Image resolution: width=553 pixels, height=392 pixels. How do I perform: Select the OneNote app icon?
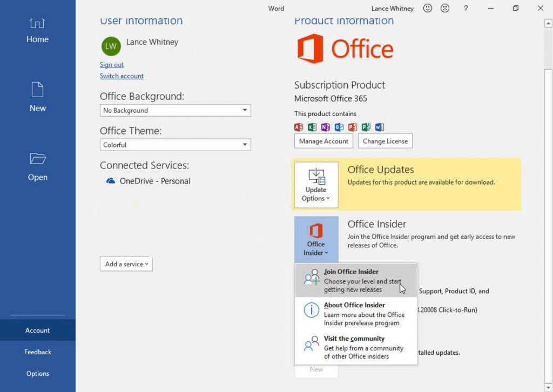tap(326, 127)
